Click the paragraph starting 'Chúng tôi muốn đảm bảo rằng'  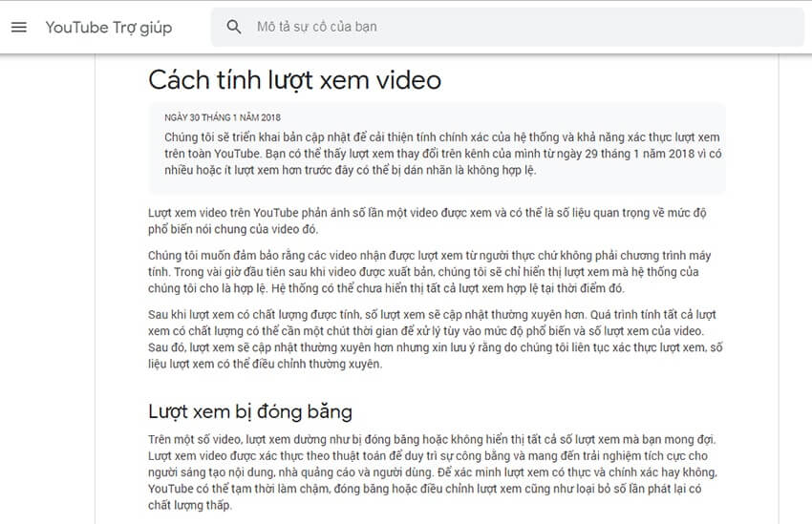coord(429,272)
